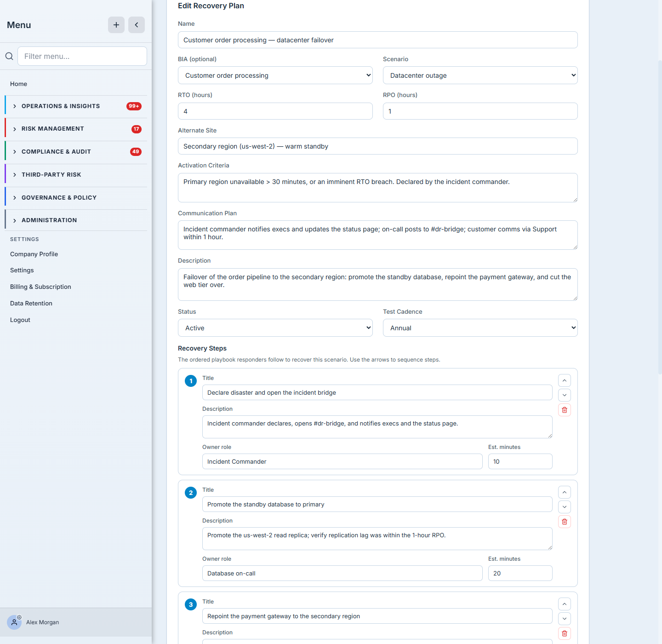Click the Communication Plan textarea
Screen dimensions: 662x644
378,235
